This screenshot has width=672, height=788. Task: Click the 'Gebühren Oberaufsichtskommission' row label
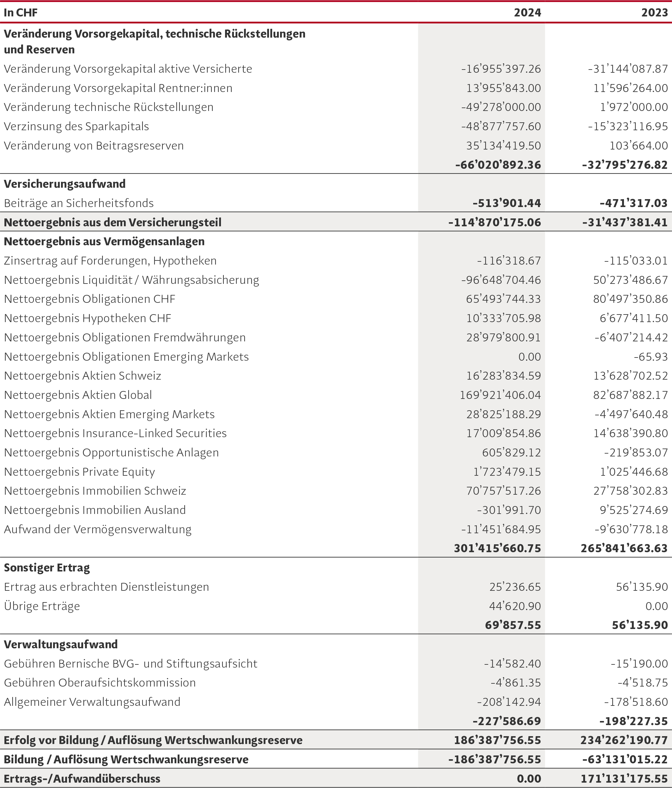click(x=100, y=682)
